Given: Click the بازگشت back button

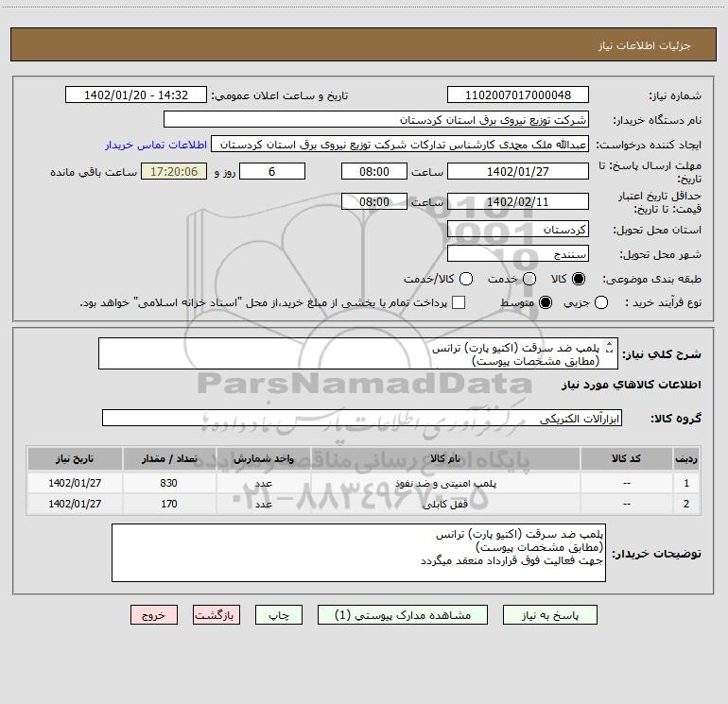Looking at the screenshot, I should (x=217, y=615).
